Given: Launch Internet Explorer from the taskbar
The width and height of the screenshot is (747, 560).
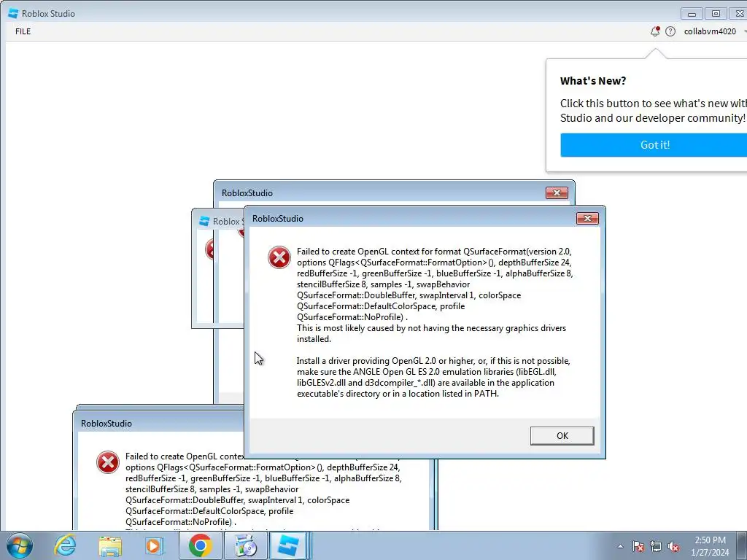Looking at the screenshot, I should coord(65,545).
